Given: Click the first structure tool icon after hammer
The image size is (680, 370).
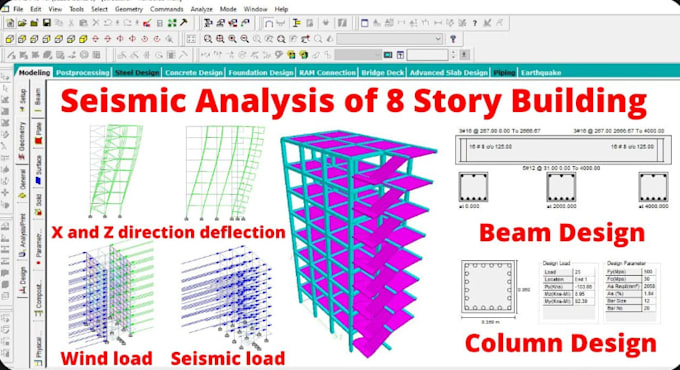Looking at the screenshot, I should point(208,23).
